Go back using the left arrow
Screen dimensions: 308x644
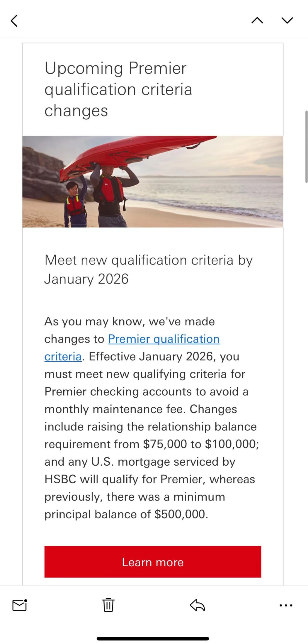pyautogui.click(x=14, y=21)
